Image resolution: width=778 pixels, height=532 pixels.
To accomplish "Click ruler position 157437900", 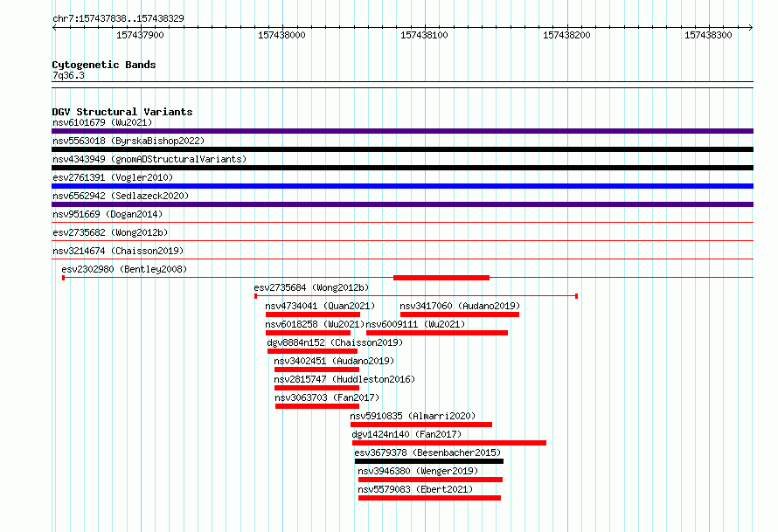I will [x=140, y=35].
